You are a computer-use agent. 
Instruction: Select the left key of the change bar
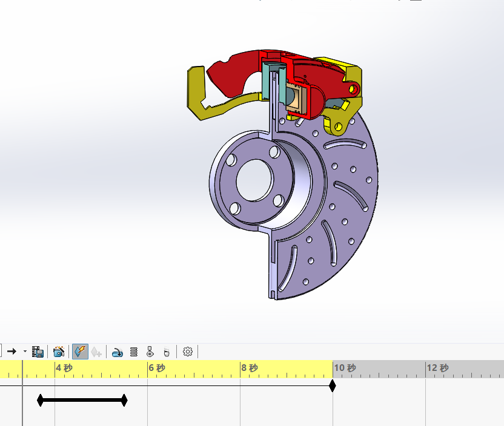pyautogui.click(x=40, y=400)
